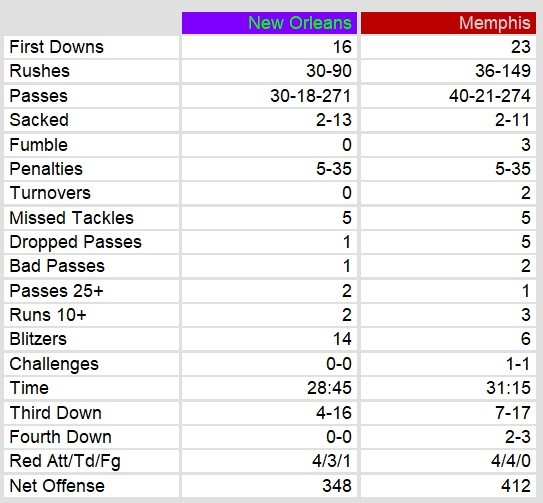Click the New Orleans column header
Viewport: 543px width, 503px height.
(x=269, y=23)
